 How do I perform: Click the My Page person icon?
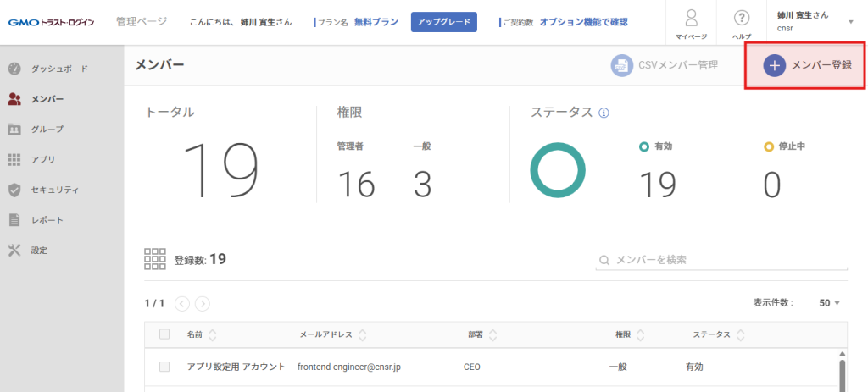coord(691,19)
